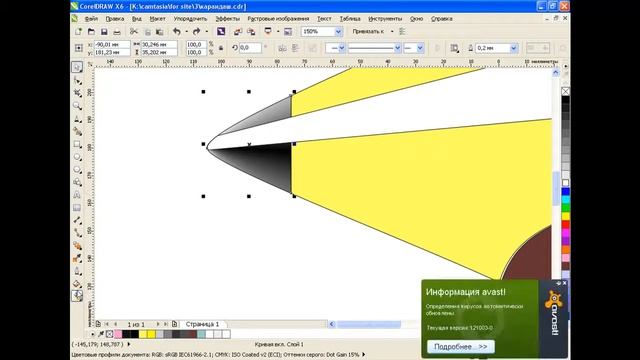Select the Blend effects tool

tap(77, 245)
